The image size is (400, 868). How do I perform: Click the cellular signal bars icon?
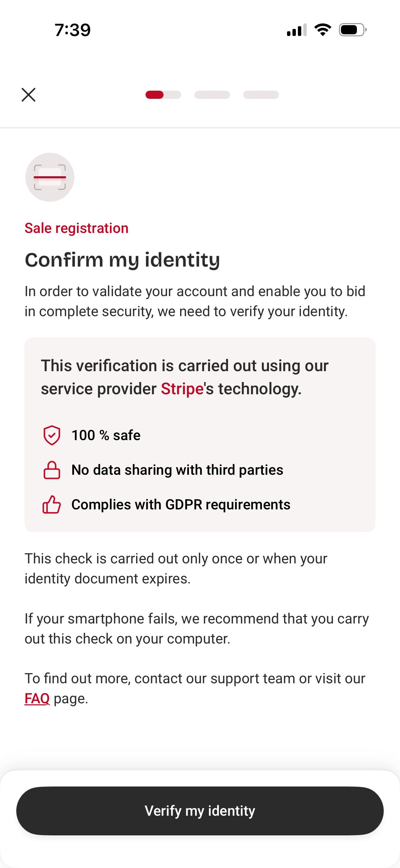[x=296, y=30]
